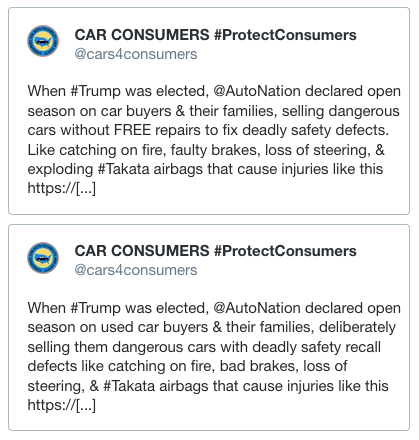Open the Car Consumers avatar in the FREE repairs tweet
This screenshot has width=419, height=440.
[43, 41]
